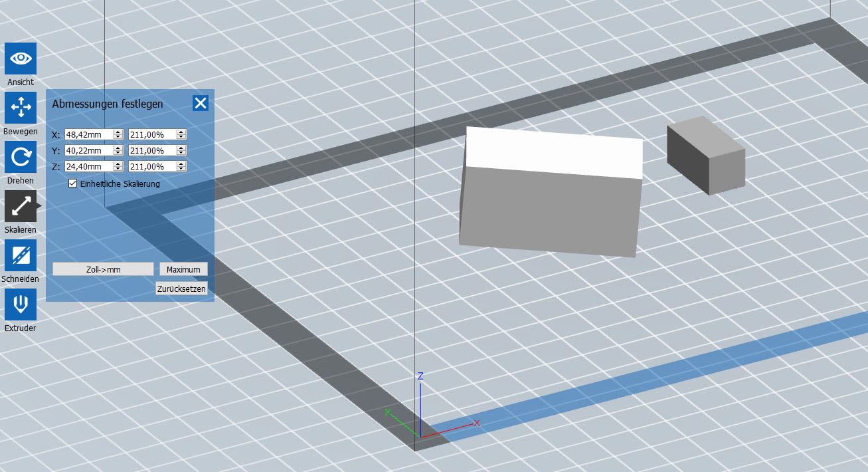The image size is (868, 472).
Task: Close the Abmessungen festlegen panel
Action: 201,103
